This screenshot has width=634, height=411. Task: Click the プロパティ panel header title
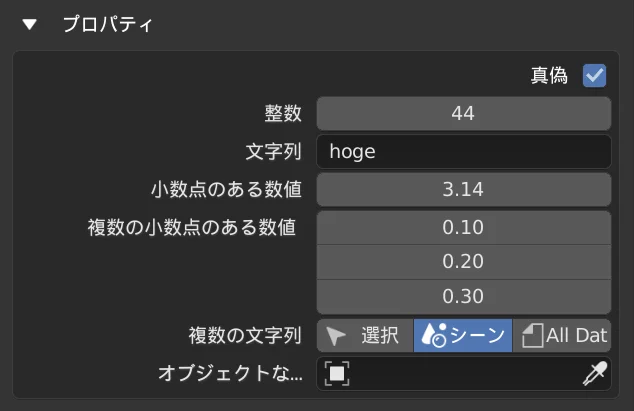[x=108, y=23]
